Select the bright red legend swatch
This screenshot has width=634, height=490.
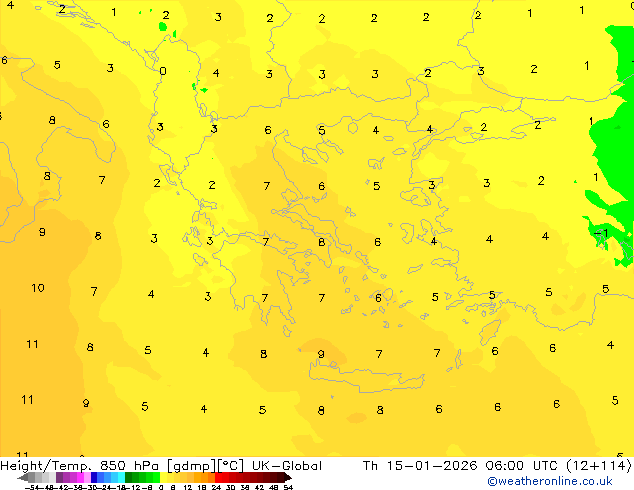pyautogui.click(x=218, y=477)
